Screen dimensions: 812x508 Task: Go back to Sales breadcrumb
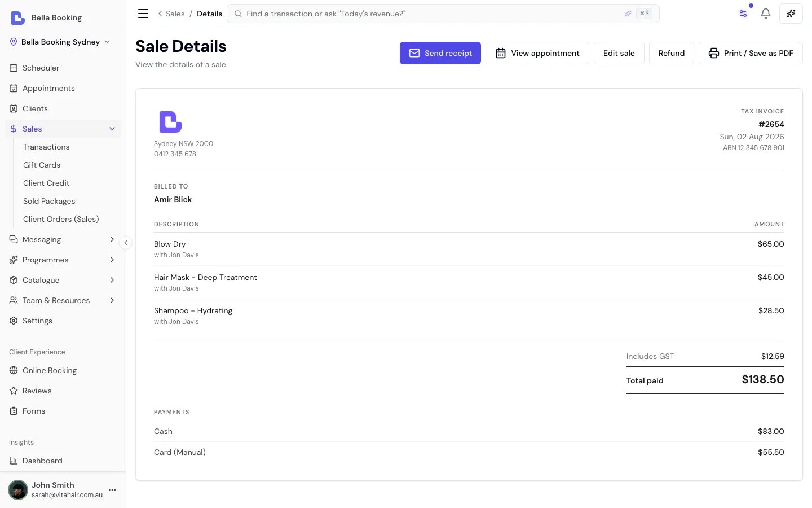pyautogui.click(x=171, y=14)
